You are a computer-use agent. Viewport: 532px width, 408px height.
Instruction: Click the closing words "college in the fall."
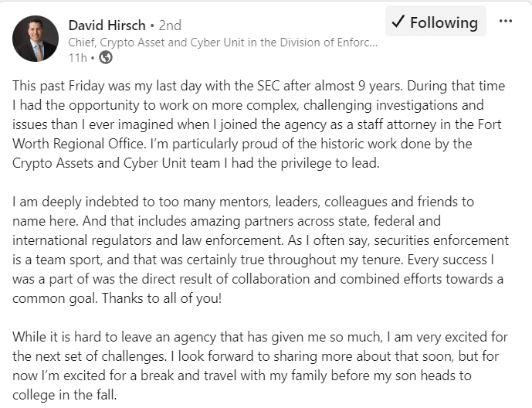pyautogui.click(x=64, y=395)
